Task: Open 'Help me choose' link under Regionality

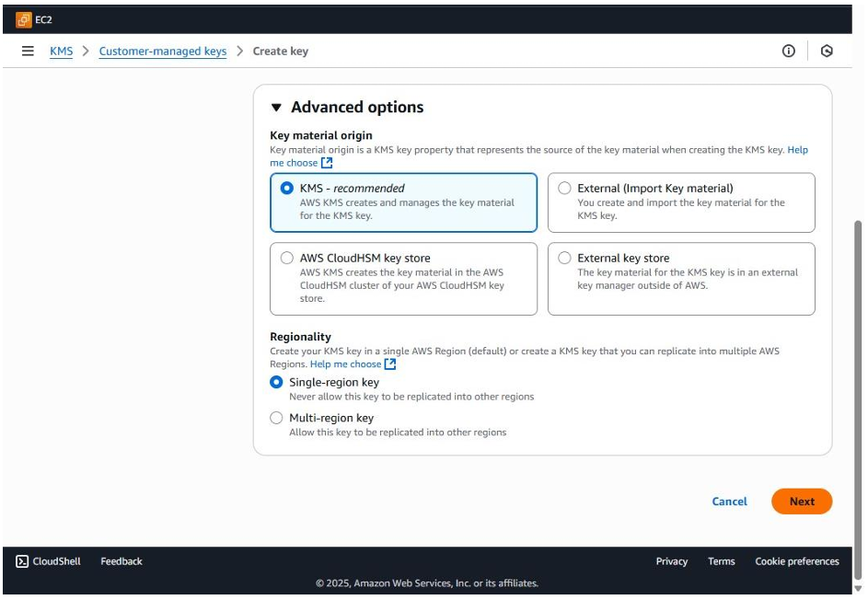Action: [345, 364]
